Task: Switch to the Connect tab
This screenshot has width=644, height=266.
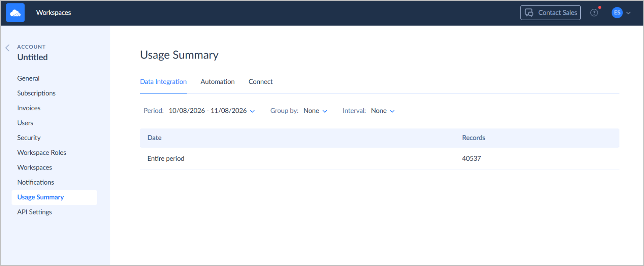Action: 260,82
